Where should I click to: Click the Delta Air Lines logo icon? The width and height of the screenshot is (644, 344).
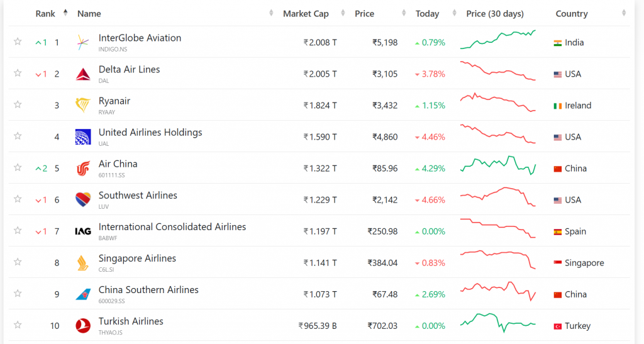pyautogui.click(x=83, y=74)
